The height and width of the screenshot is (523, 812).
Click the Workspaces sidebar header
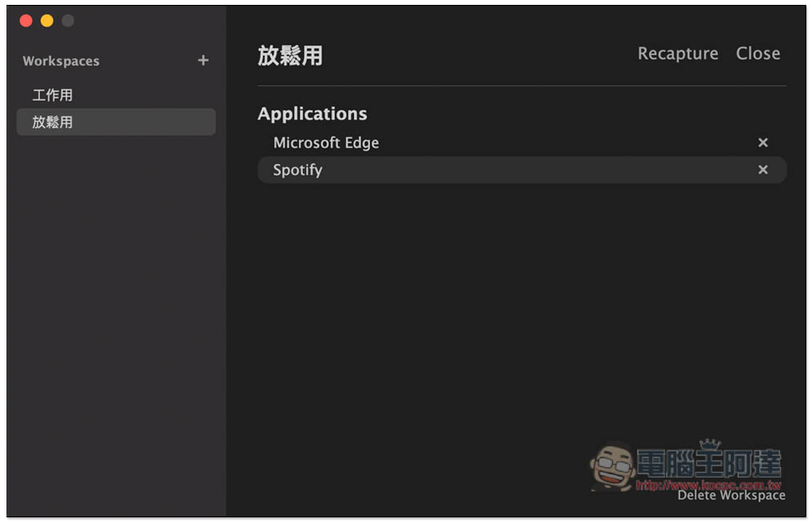[61, 61]
